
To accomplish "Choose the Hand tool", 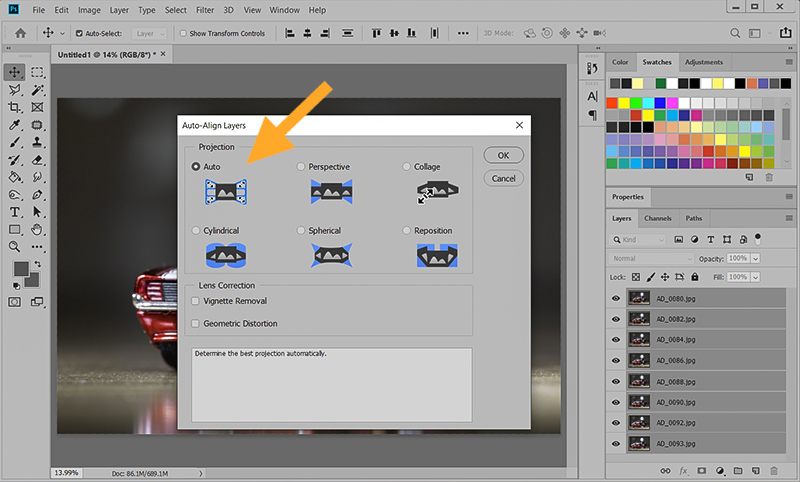I will coord(38,229).
